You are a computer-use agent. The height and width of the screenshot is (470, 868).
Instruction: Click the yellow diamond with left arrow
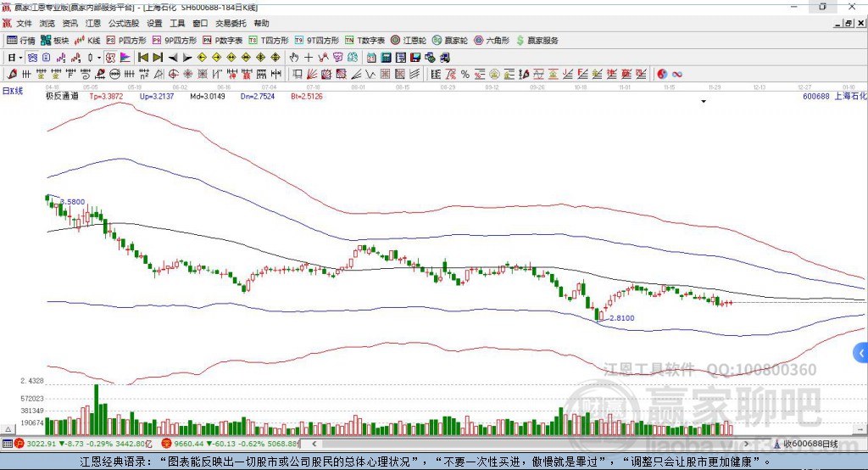[202, 58]
